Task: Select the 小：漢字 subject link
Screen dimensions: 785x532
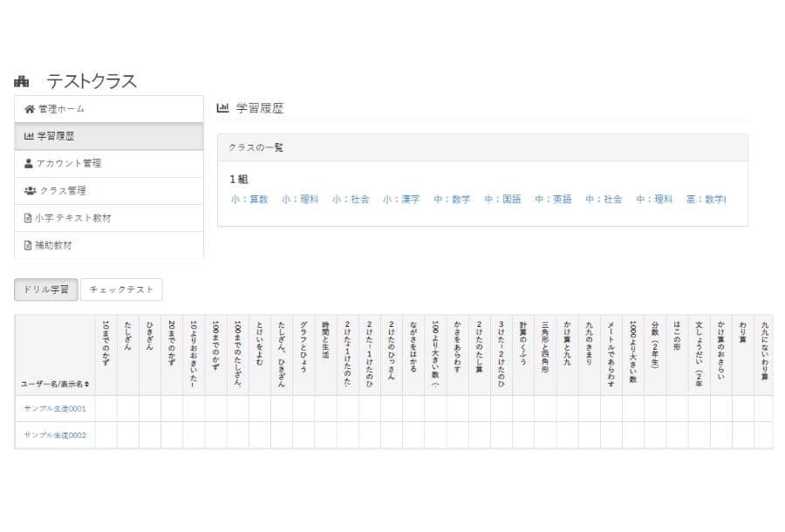Action: point(401,200)
